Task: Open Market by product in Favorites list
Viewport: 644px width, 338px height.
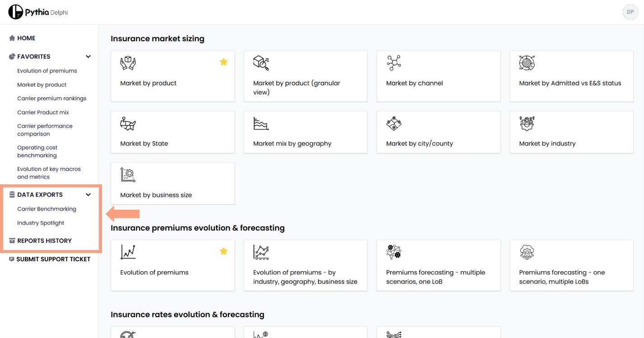Action: tap(42, 84)
